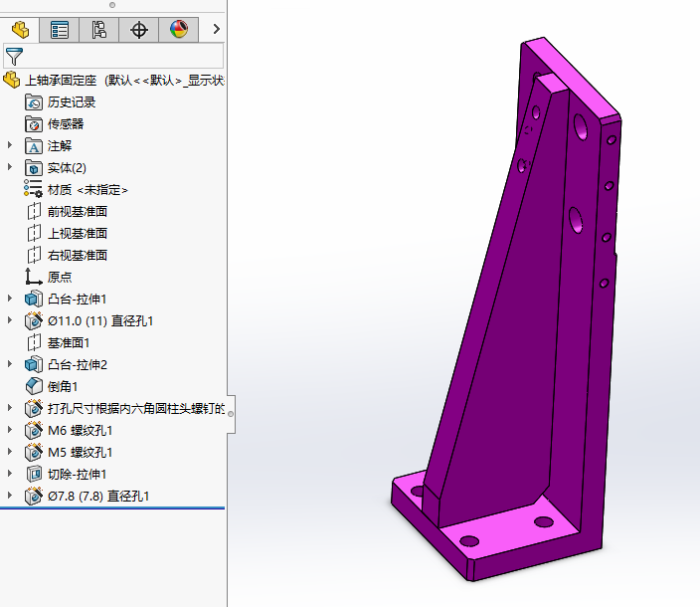Click the 历史记录 folder icon
The width and height of the screenshot is (700, 607).
34,102
